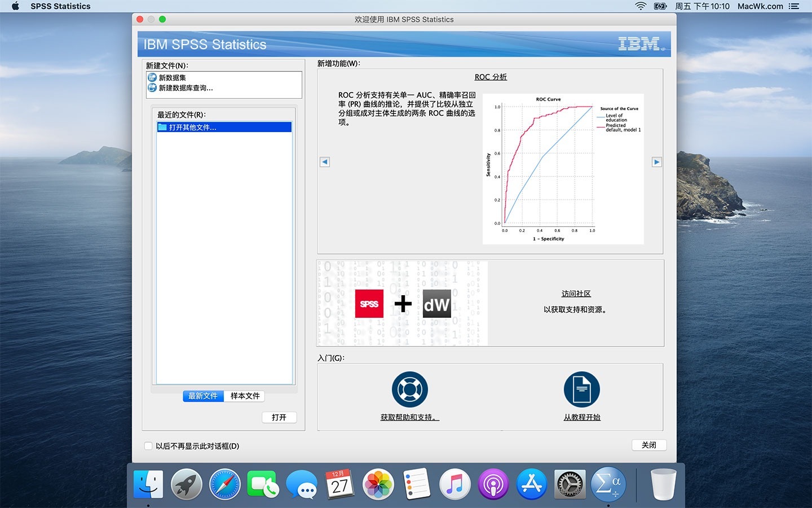Open the ROC 分析 link
Screen dimensions: 812x508
(x=491, y=77)
